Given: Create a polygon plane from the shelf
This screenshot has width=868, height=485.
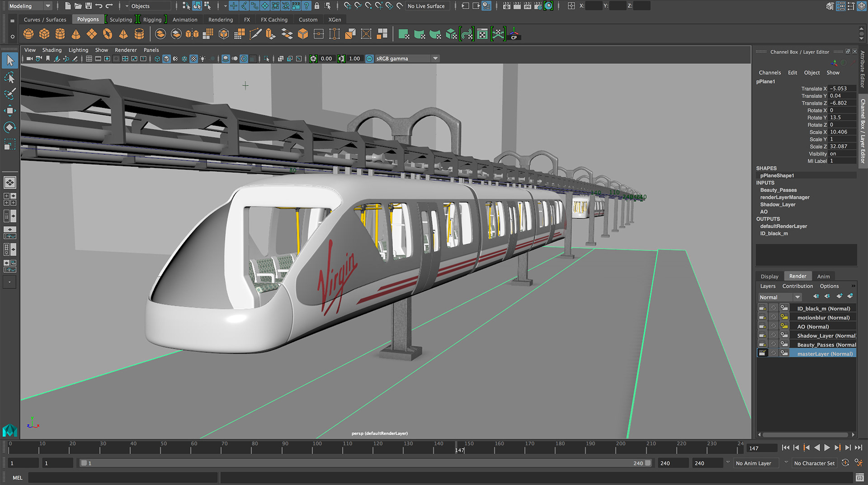Looking at the screenshot, I should click(x=92, y=34).
